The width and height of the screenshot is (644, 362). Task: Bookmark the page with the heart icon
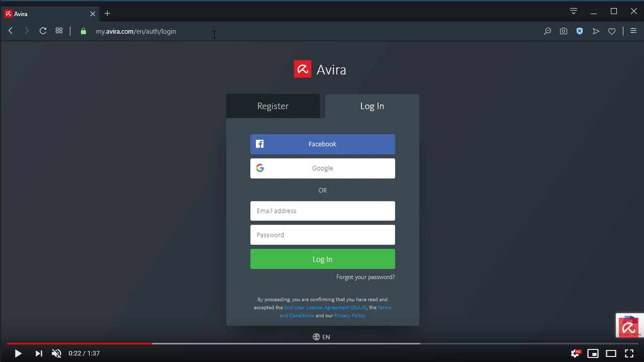[x=612, y=31]
